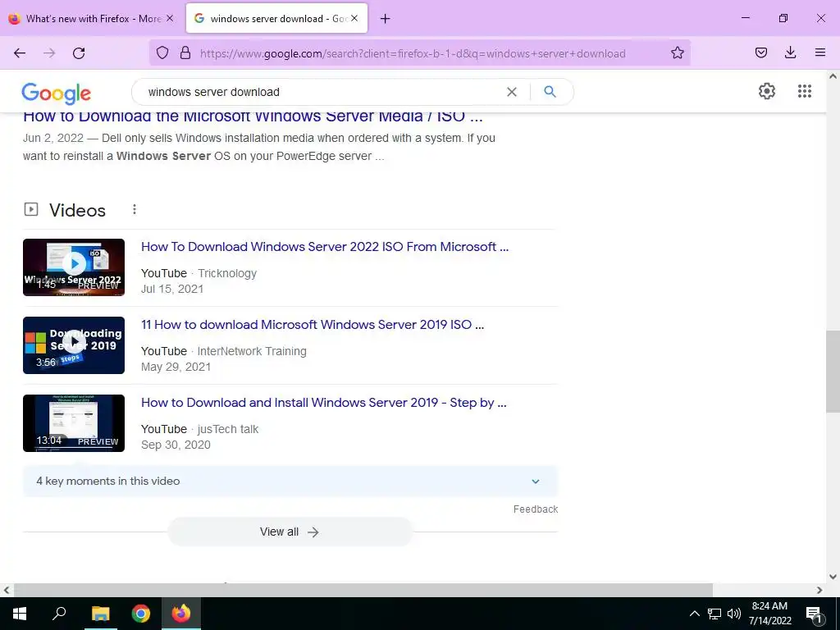Open the Videos section options menu
This screenshot has width=840, height=630.
135,209
